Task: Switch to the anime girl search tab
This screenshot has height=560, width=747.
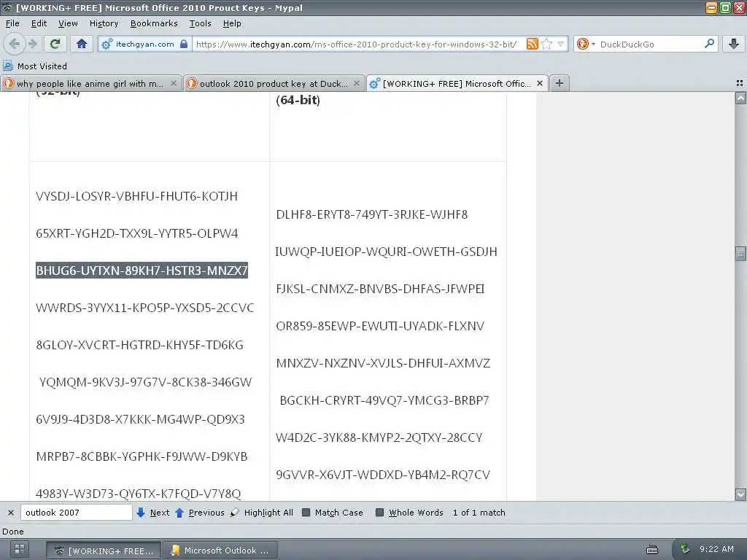Action: (x=90, y=83)
